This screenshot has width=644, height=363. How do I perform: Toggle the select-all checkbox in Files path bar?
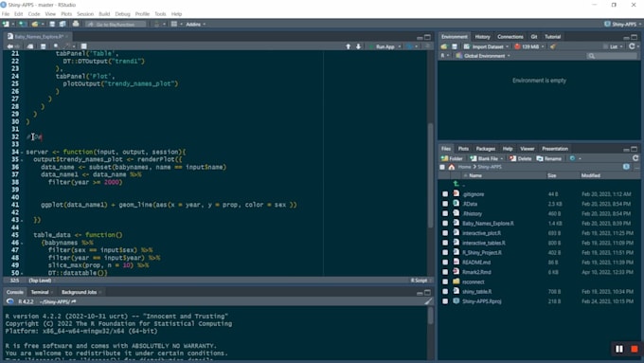442,167
